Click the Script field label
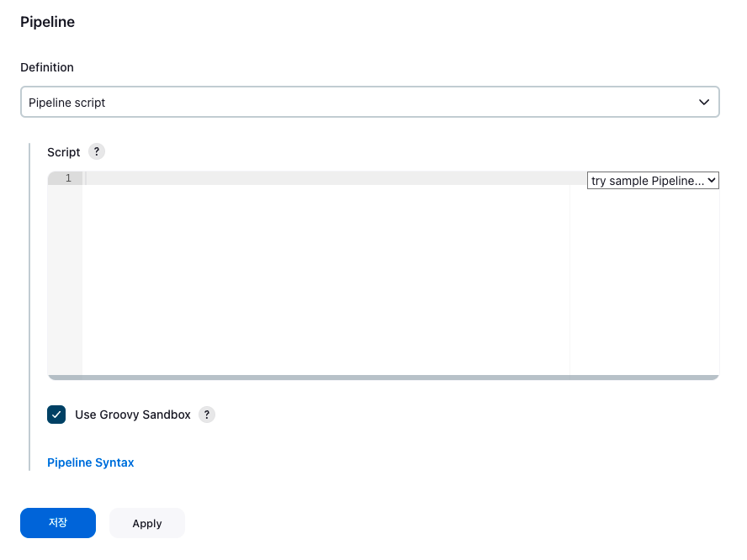The width and height of the screenshot is (747, 560). (63, 152)
